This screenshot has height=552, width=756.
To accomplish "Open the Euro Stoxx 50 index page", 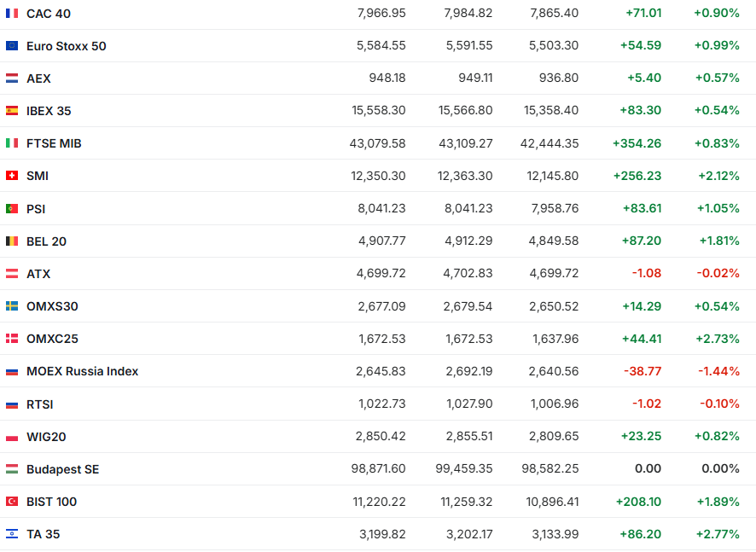I will [x=66, y=46].
